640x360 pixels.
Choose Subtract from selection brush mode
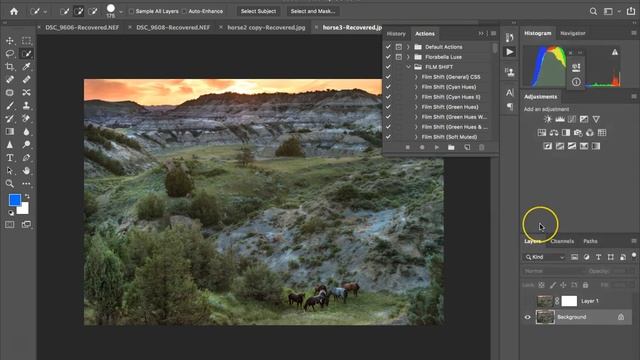point(93,11)
